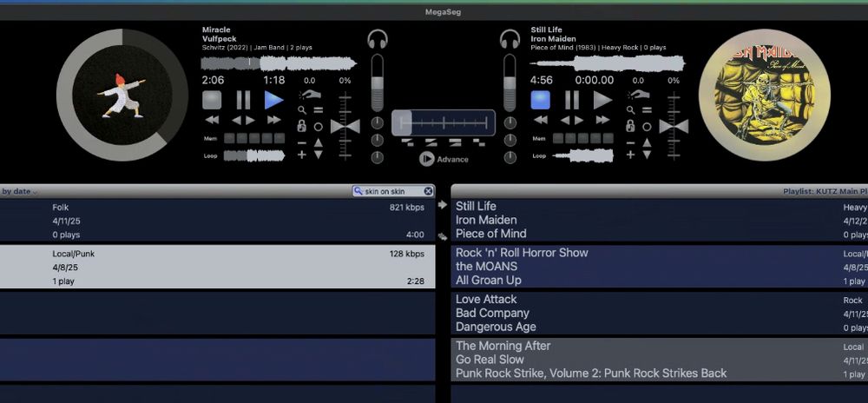Image resolution: width=868 pixels, height=403 pixels.
Task: Click the up triangle on the Miracle deck
Action: tap(319, 142)
